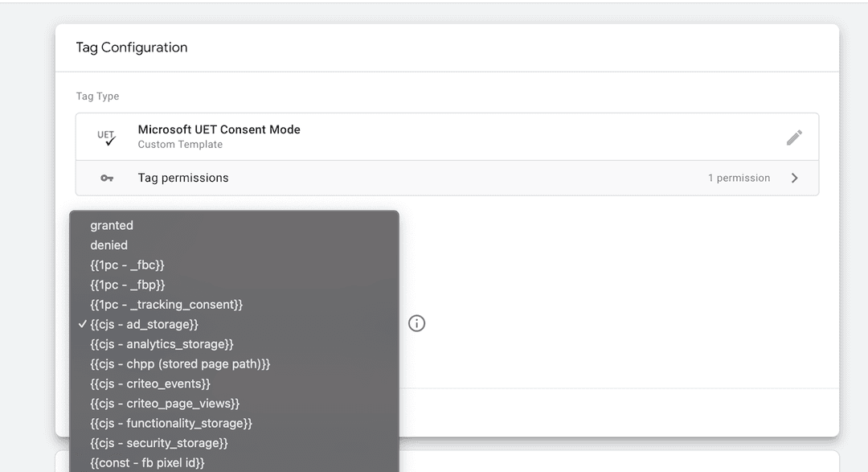Click the Microsoft UET template logo icon
Image resolution: width=868 pixels, height=472 pixels.
(x=105, y=137)
